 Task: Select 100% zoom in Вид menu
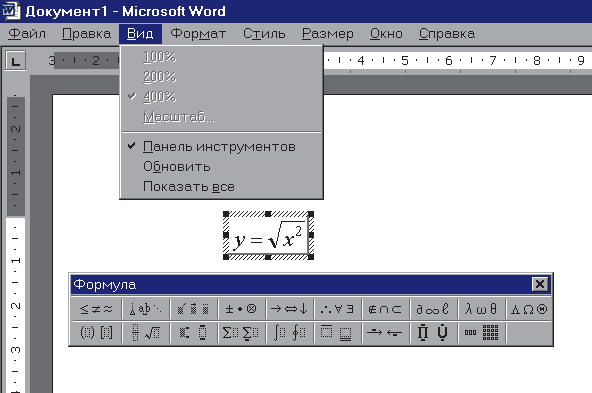pyautogui.click(x=222, y=57)
